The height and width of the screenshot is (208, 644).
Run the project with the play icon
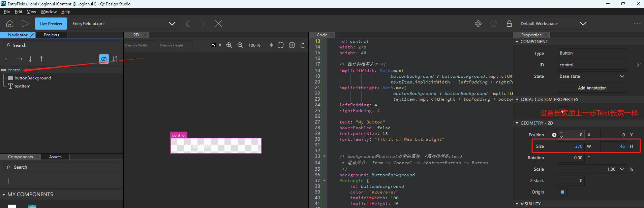25,24
